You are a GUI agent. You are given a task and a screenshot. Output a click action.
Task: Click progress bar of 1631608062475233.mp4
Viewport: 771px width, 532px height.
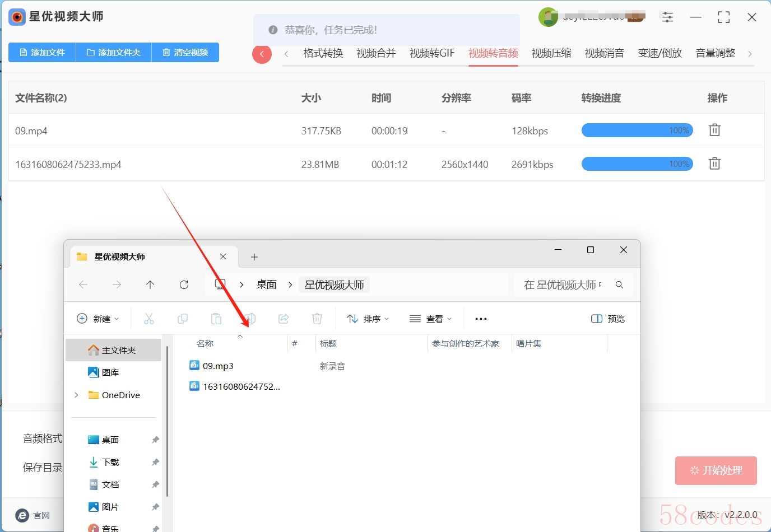tap(637, 164)
